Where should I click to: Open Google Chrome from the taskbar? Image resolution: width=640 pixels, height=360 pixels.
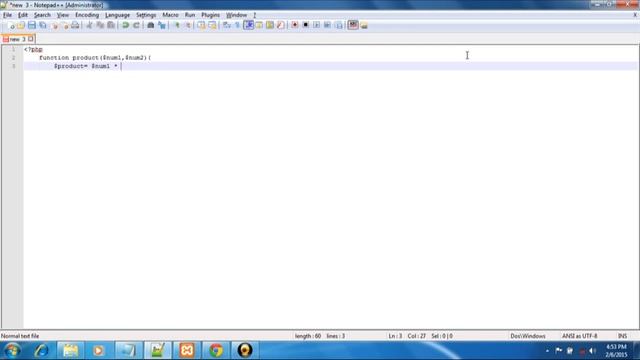216,351
